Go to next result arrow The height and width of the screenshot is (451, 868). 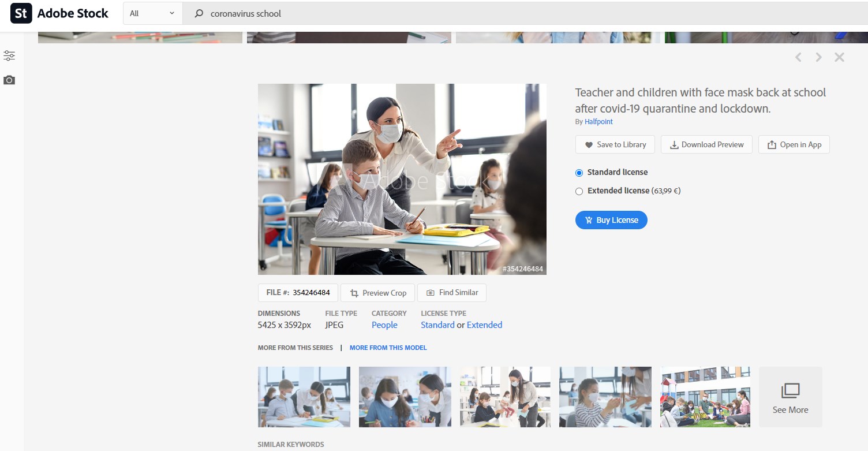[818, 57]
